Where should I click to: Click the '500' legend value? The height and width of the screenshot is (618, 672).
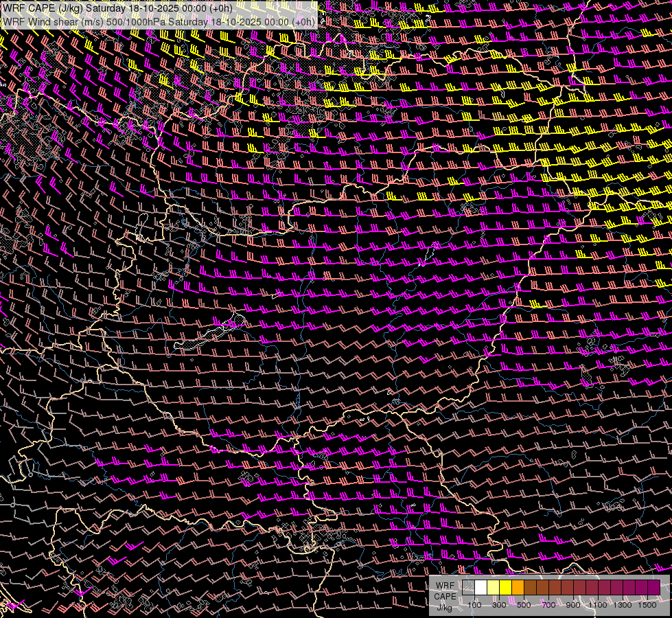[x=524, y=605]
